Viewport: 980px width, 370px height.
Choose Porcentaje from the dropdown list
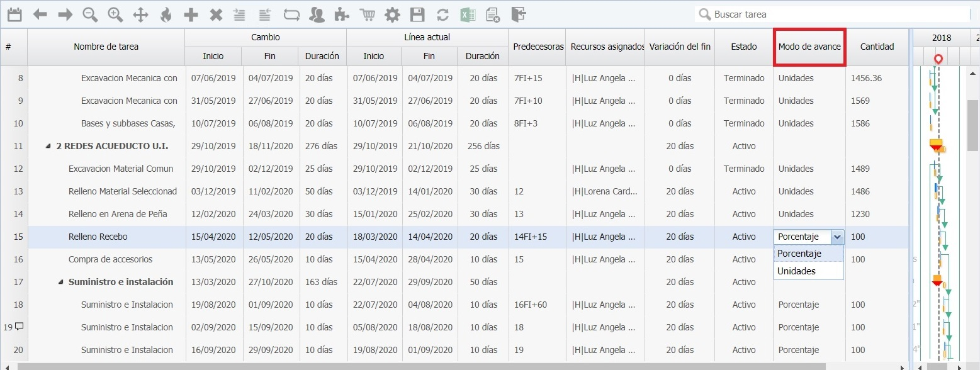click(x=808, y=253)
